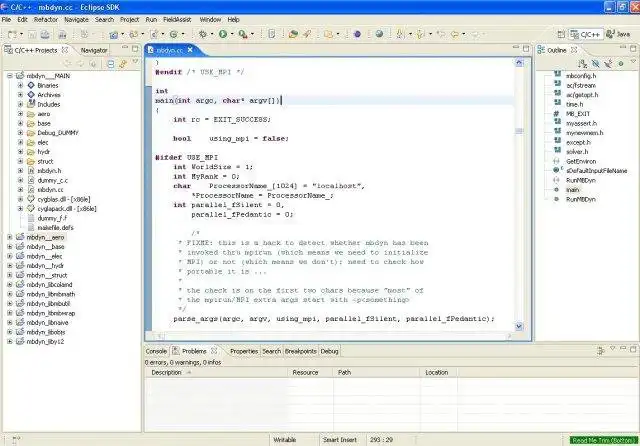Expand the mbdyn__aero project node

10,237
